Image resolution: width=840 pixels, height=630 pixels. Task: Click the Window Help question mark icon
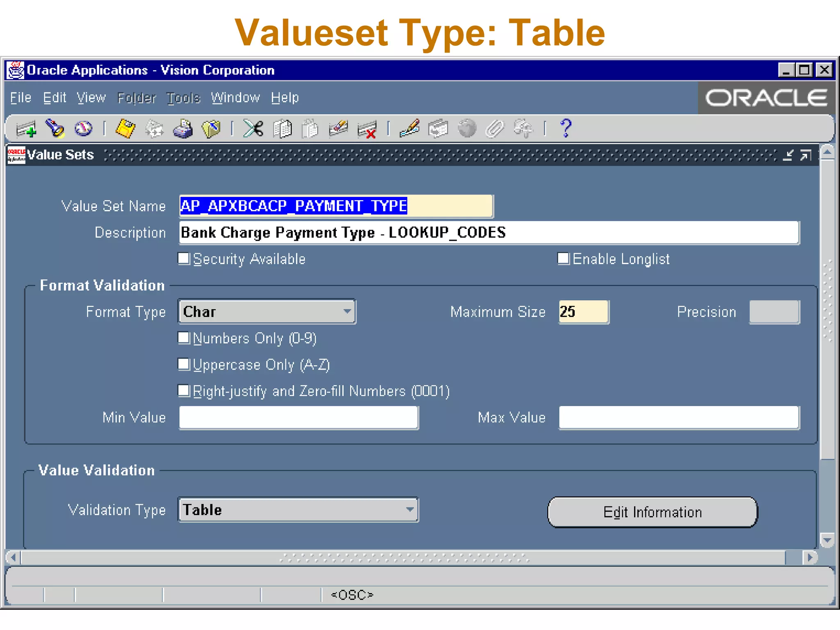566,129
